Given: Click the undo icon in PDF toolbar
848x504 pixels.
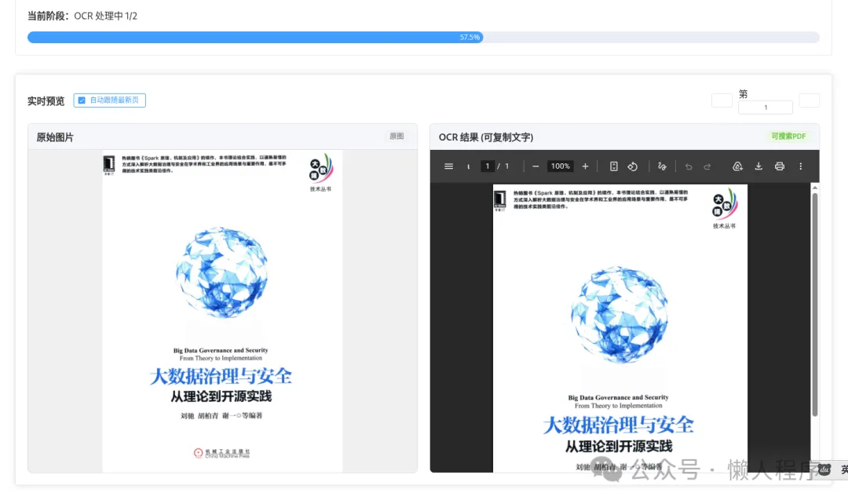Looking at the screenshot, I should (x=689, y=166).
